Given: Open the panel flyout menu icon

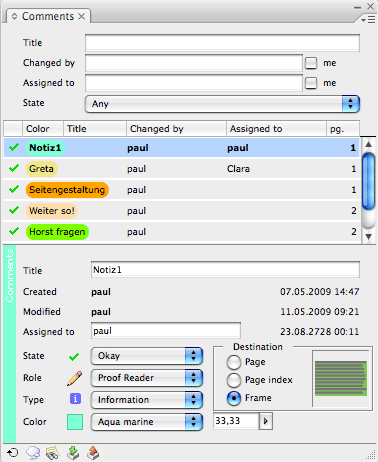Looking at the screenshot, I should [369, 20].
